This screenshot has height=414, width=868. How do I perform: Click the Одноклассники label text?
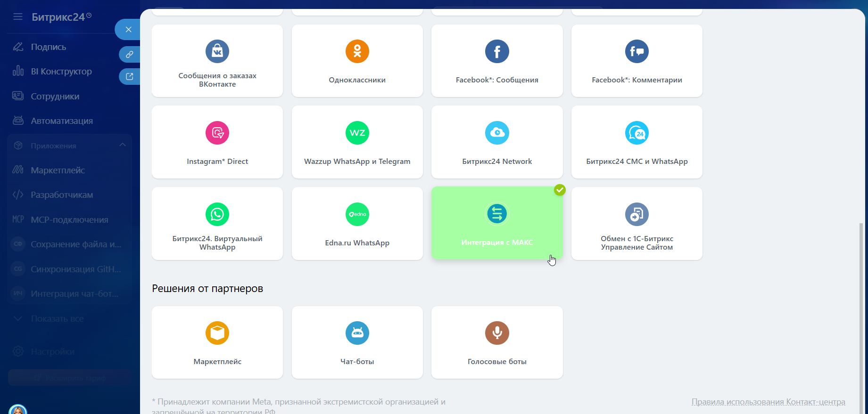pyautogui.click(x=357, y=80)
